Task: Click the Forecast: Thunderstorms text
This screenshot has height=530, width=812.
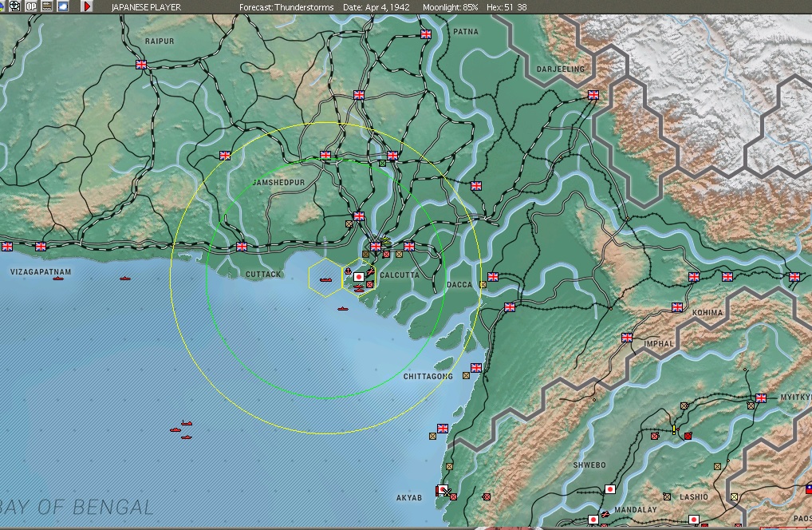Action: click(x=286, y=7)
